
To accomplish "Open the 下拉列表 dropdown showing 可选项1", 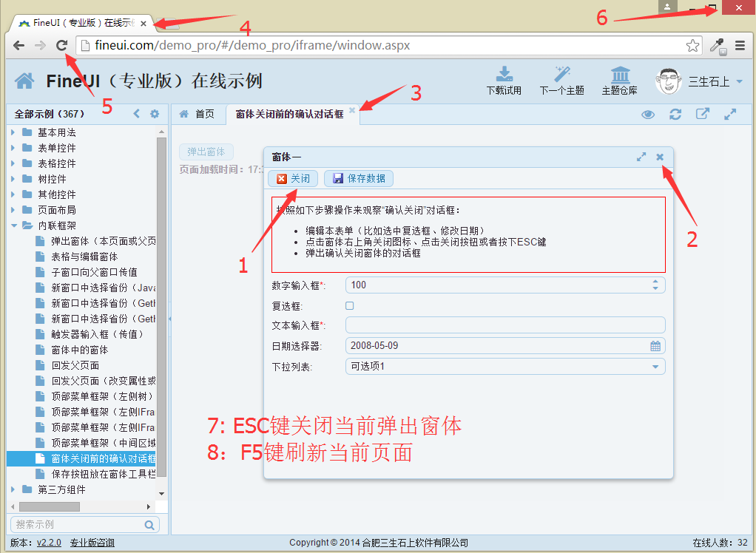I will tap(655, 367).
